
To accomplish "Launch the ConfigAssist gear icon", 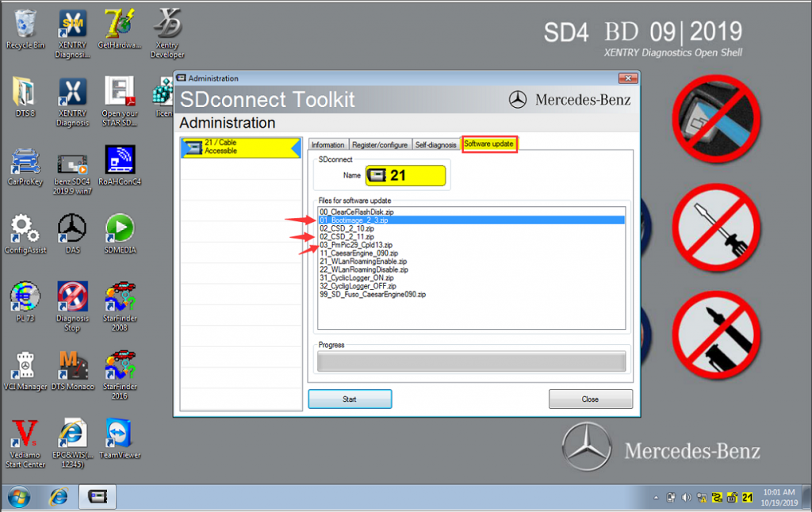I will click(x=25, y=235).
